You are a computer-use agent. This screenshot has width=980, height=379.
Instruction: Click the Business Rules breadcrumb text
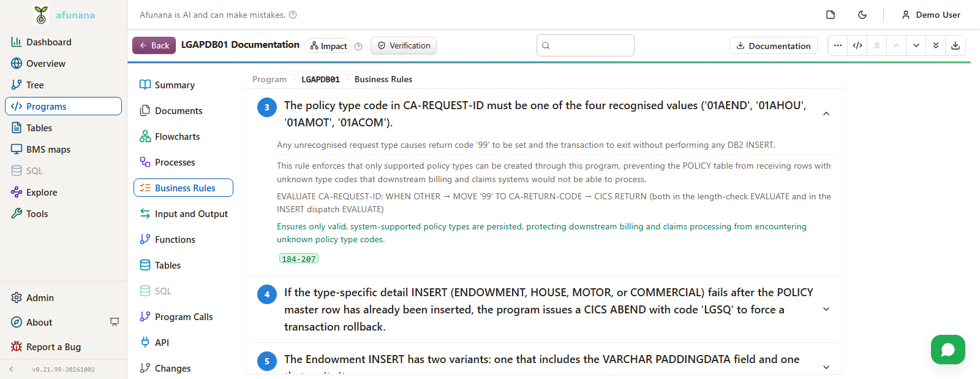[x=383, y=79]
